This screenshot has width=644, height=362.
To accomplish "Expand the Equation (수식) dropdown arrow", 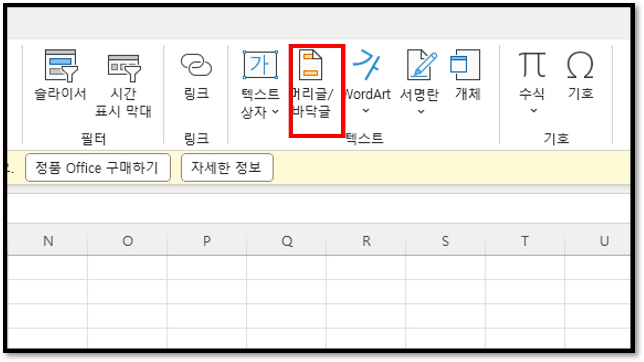I will tap(533, 111).
